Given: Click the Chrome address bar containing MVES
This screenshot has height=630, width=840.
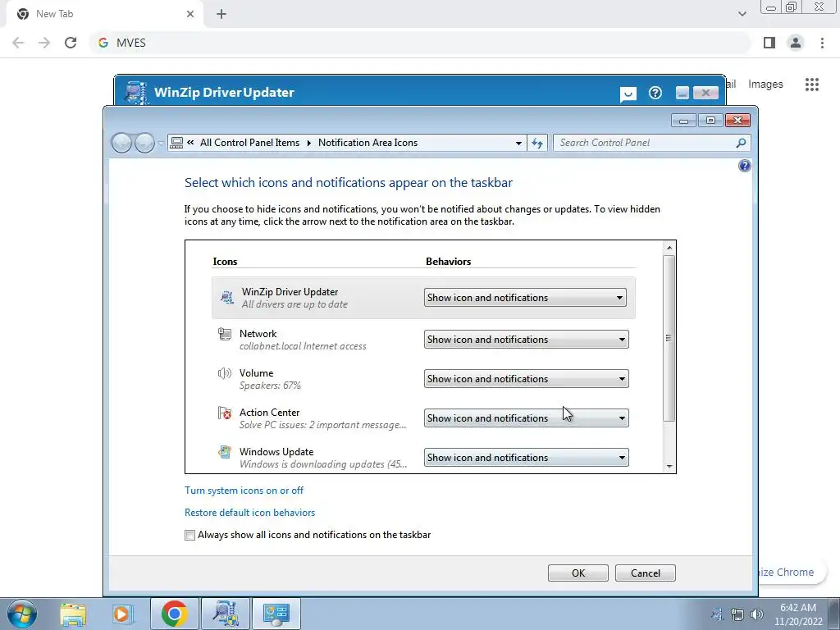Looking at the screenshot, I should coord(421,43).
